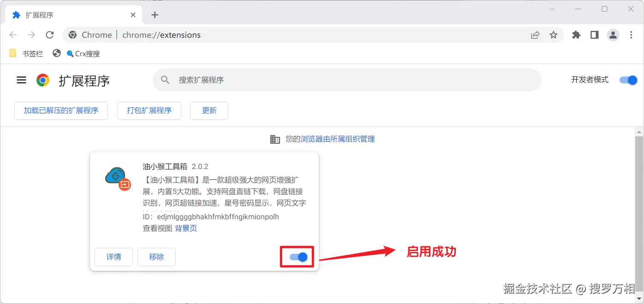Open the globe bookmark in bookmarks bar

(57, 53)
